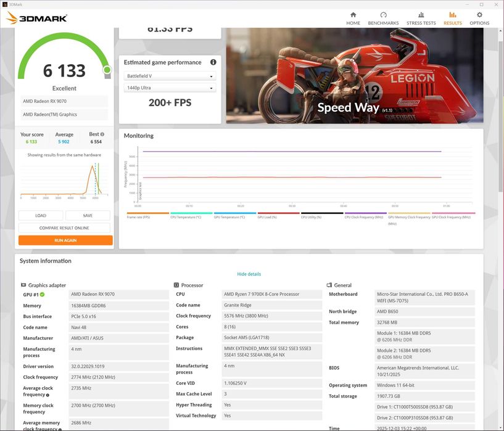Click the 5576 MHz (3800 MHz) value
Screen dimensions: 504x431
pyautogui.click(x=272, y=316)
